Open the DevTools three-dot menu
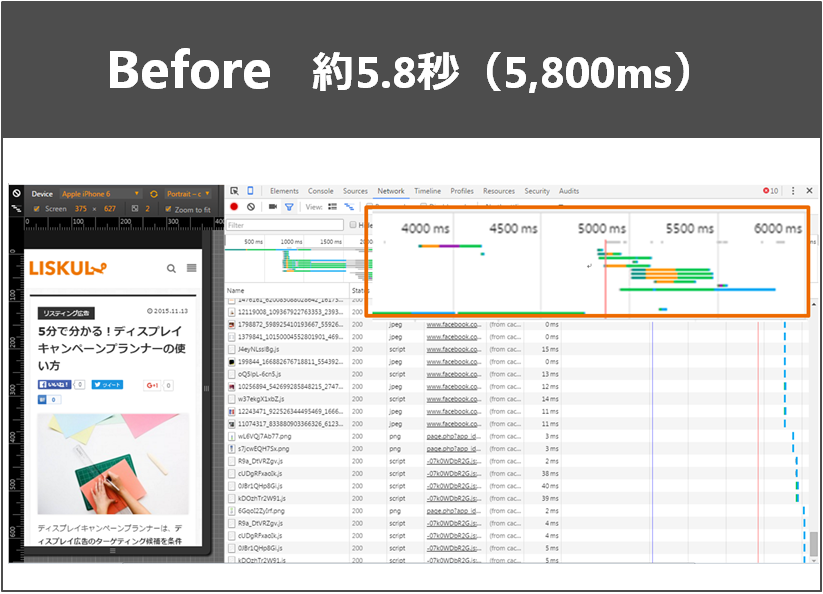Screen dimensions: 823x594 pyautogui.click(x=793, y=191)
